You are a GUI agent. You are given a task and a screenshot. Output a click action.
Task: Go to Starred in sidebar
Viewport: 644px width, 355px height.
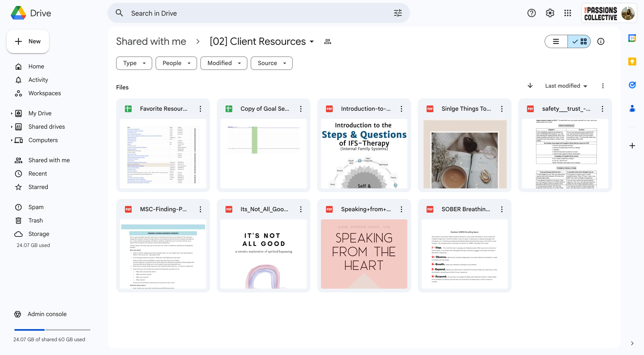[38, 187]
